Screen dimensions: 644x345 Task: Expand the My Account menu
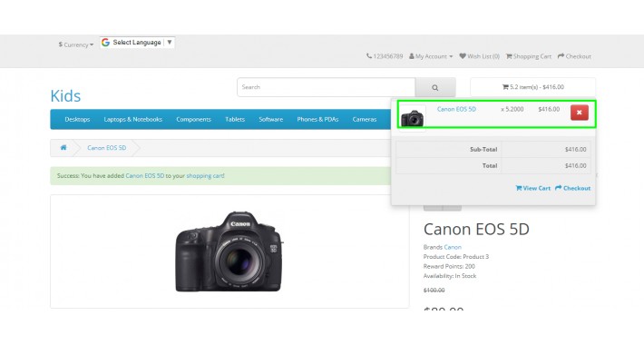pyautogui.click(x=431, y=56)
